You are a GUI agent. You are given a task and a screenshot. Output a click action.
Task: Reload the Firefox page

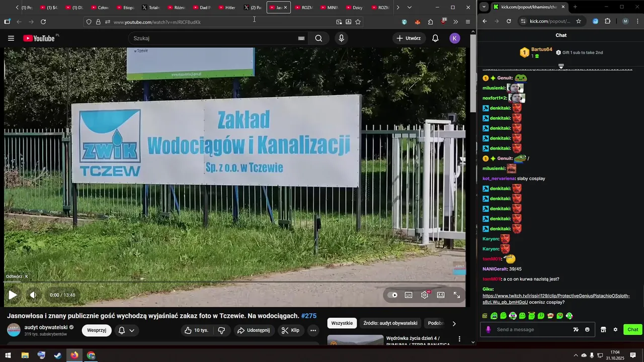(43, 22)
